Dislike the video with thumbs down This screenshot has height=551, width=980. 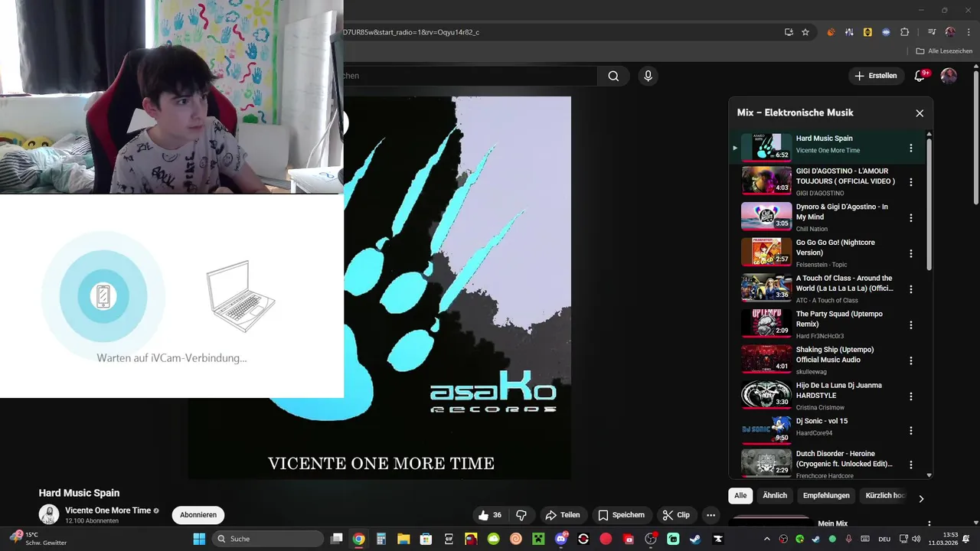pos(521,515)
